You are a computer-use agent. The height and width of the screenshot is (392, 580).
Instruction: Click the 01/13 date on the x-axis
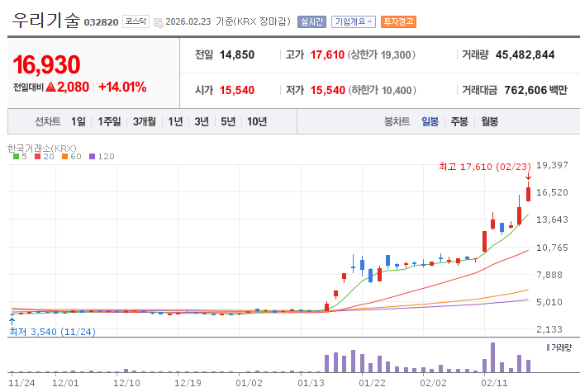tap(311, 383)
